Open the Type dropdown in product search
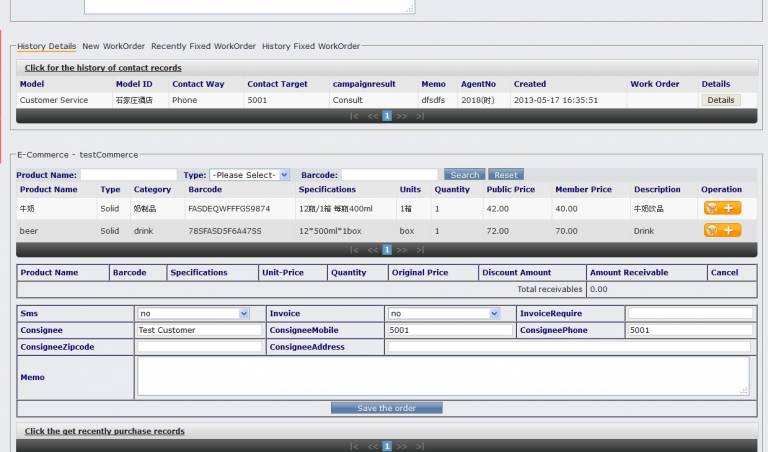 click(249, 175)
